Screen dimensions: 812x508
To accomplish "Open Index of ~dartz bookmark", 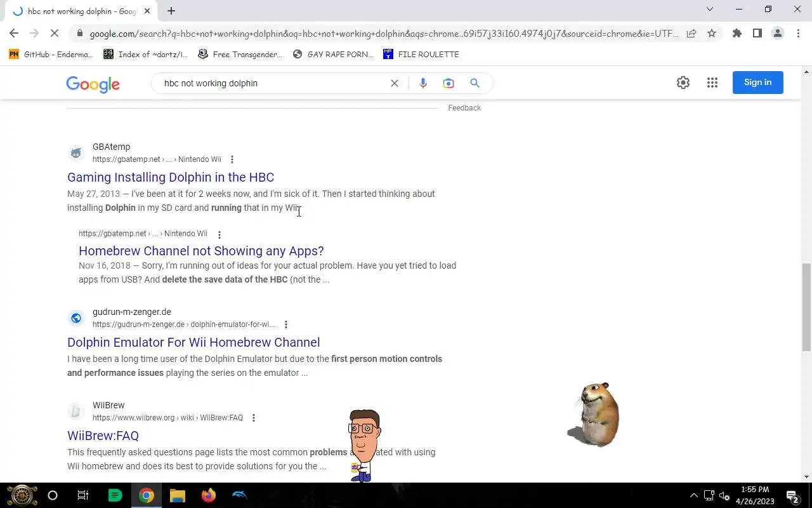I will point(146,54).
